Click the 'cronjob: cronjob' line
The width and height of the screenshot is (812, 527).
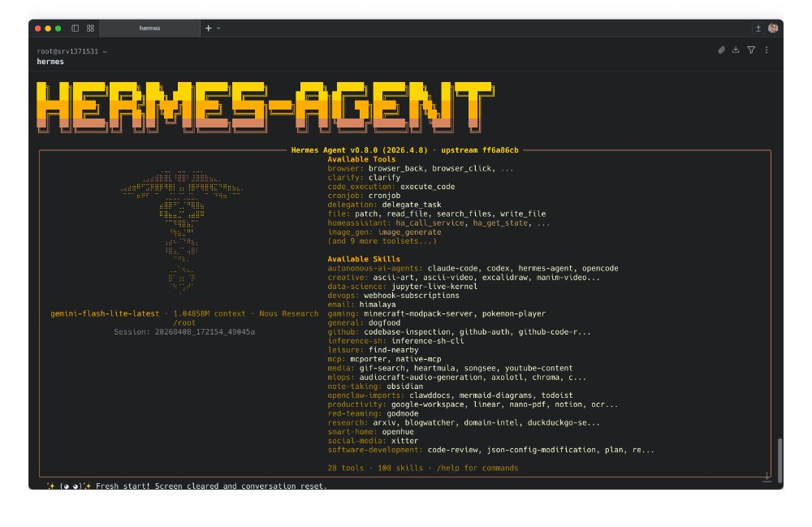364,196
